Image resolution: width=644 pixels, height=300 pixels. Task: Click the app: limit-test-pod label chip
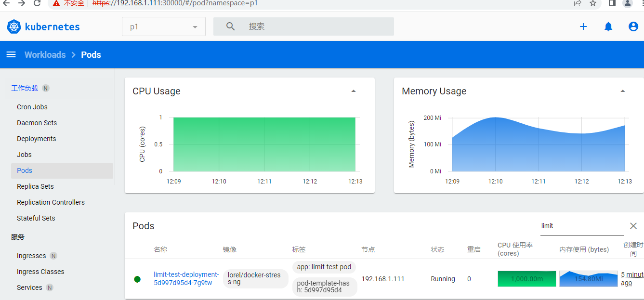tap(324, 267)
